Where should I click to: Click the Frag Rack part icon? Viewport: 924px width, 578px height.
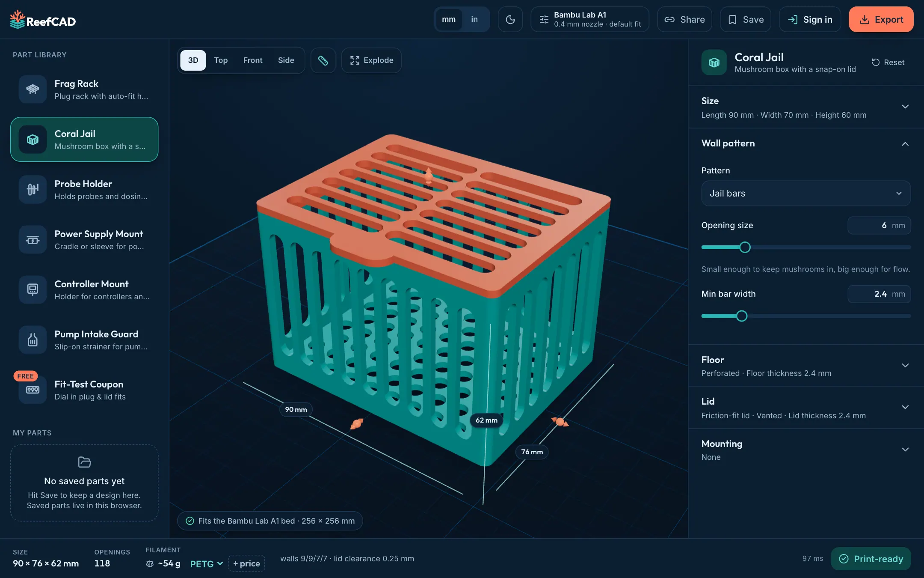click(33, 89)
